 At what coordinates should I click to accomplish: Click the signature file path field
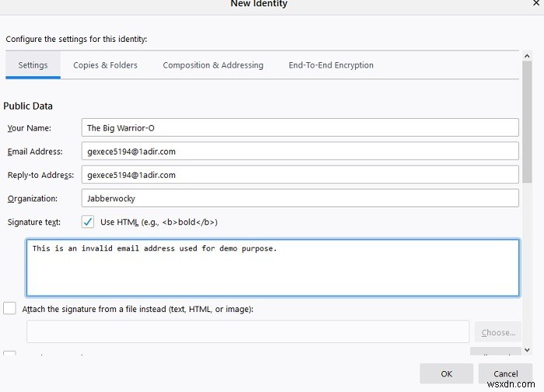[248, 331]
